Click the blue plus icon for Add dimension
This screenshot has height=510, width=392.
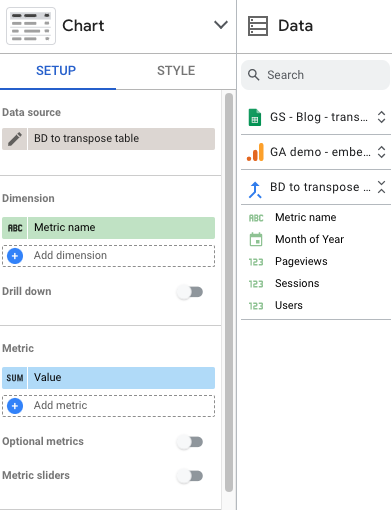tap(15, 256)
